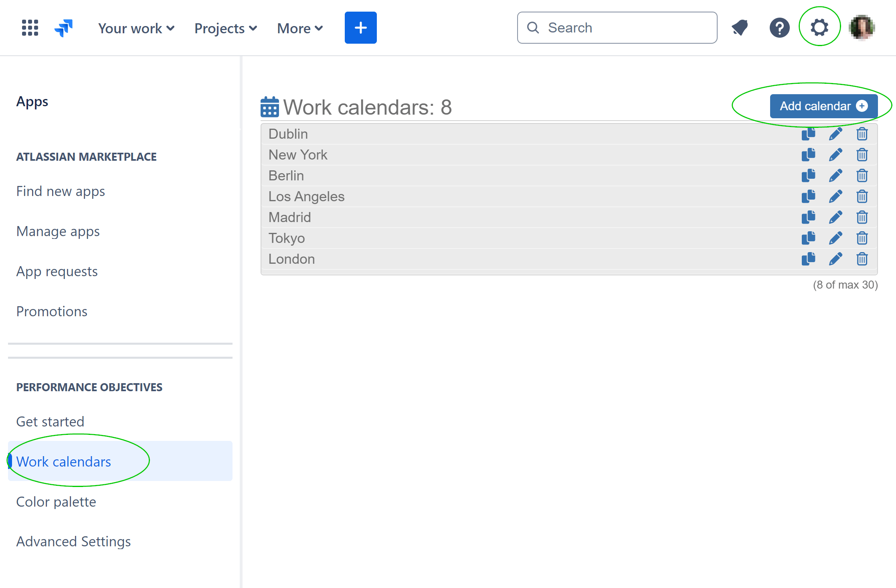Edit the New York calendar
The width and height of the screenshot is (896, 588).
pyautogui.click(x=835, y=155)
